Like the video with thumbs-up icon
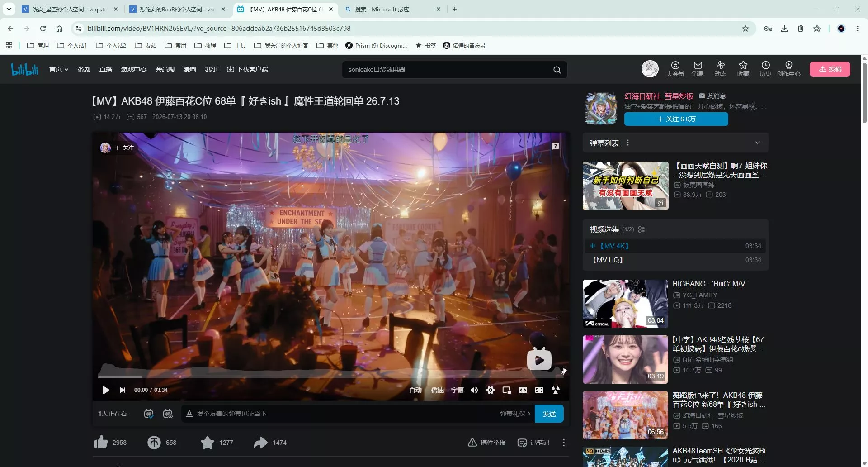Screen dimensions: 868x467 [101, 442]
